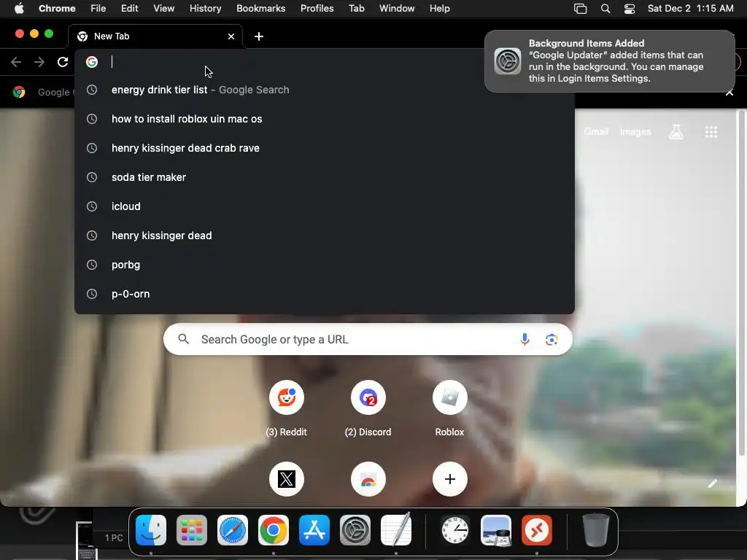Click the Search Google or type a URL box
This screenshot has height=560, width=747.
click(x=368, y=340)
